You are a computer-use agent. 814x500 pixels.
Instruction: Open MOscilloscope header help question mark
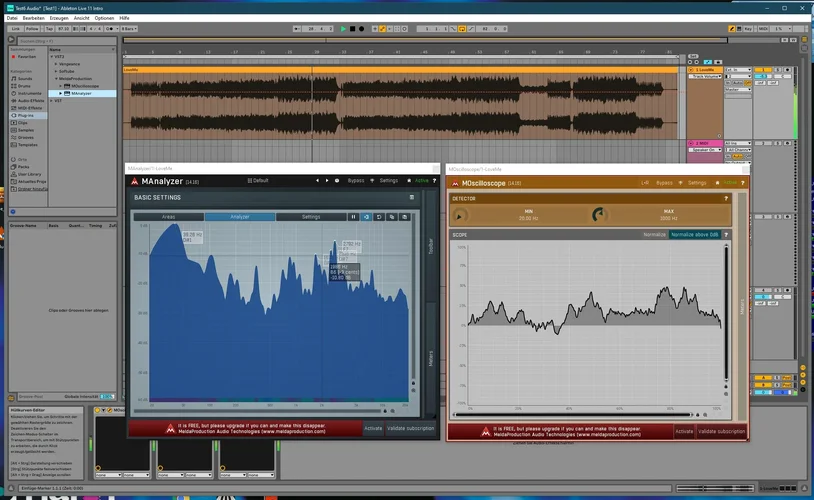(743, 183)
